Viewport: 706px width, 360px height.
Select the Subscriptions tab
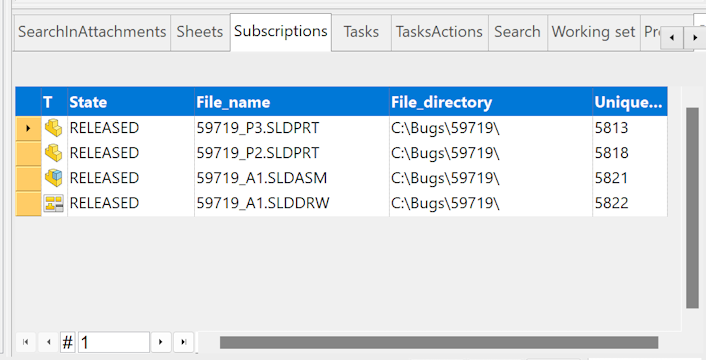[x=281, y=31]
